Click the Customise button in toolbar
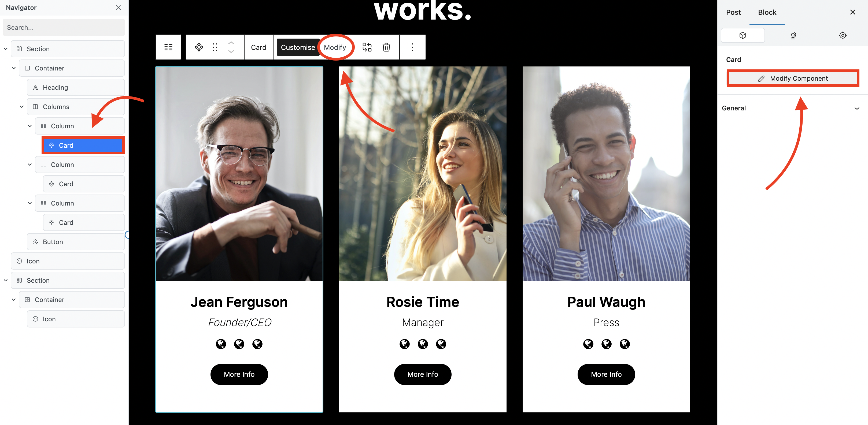 (x=298, y=47)
